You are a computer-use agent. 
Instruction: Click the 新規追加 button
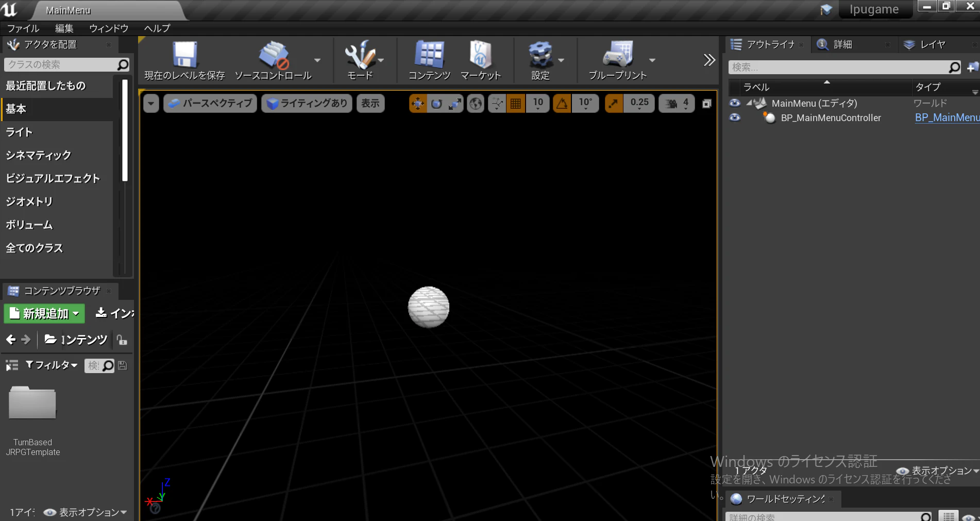click(x=44, y=313)
